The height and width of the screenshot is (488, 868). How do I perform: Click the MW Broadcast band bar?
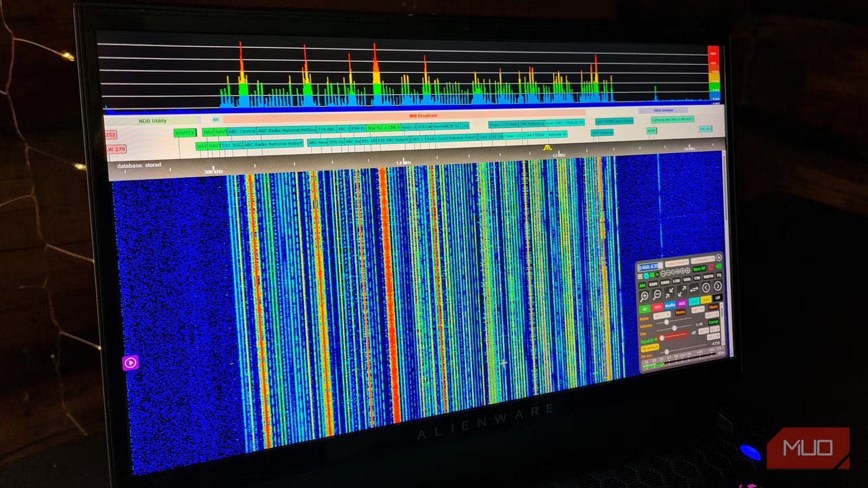(404, 115)
